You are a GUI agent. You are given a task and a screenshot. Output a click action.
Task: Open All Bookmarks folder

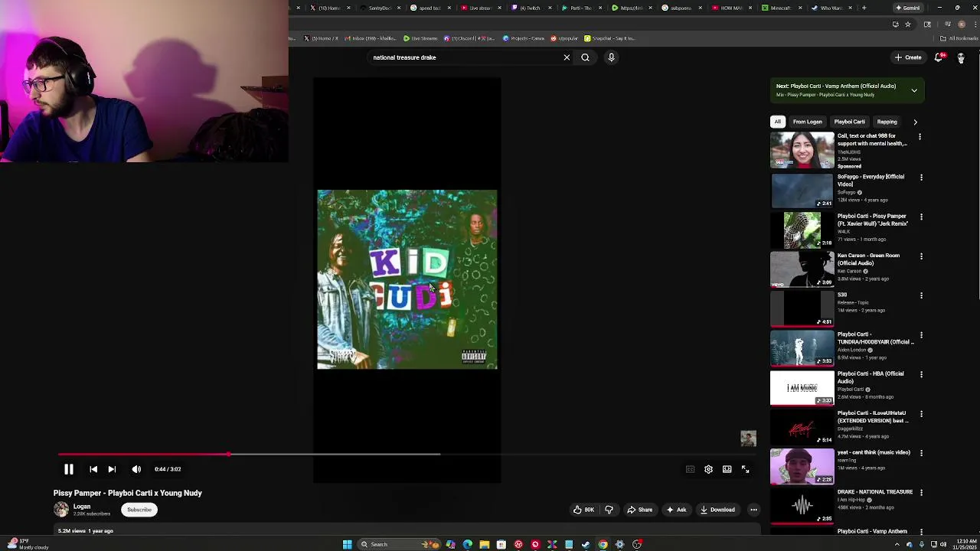pyautogui.click(x=960, y=38)
